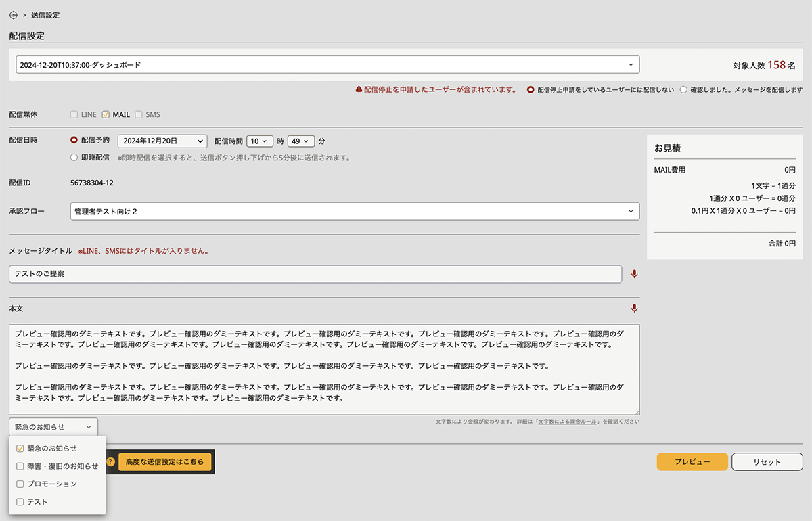
Task: Open the delivery date dropdown 2024年12月20日
Action: pos(162,141)
